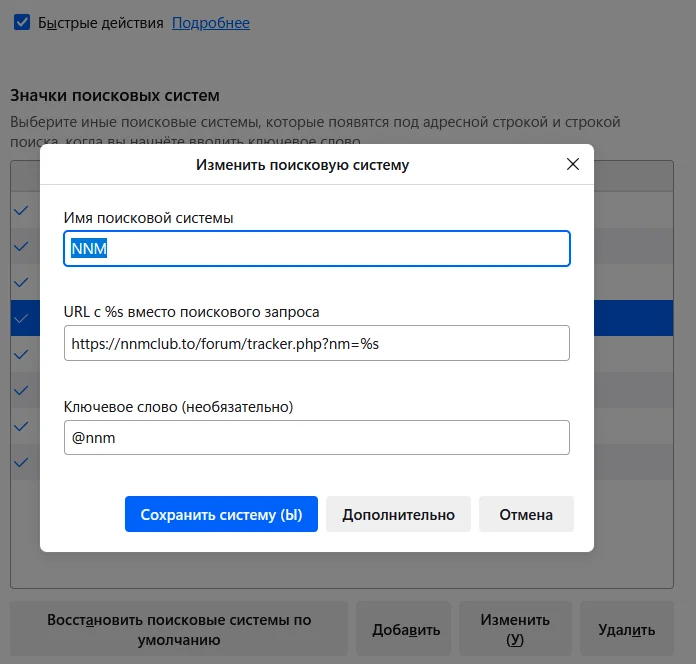This screenshot has width=696, height=664.
Task: Toggle the second-to-last checkmark in the list
Action: click(x=22, y=426)
